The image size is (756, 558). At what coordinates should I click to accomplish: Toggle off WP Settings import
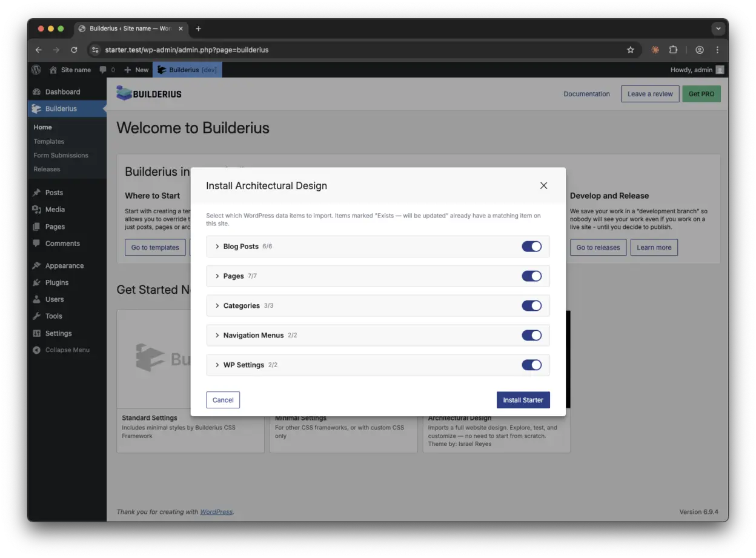click(531, 365)
